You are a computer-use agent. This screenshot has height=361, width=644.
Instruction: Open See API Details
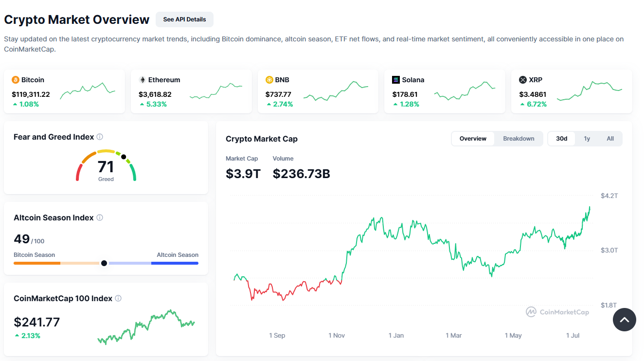[x=184, y=19]
